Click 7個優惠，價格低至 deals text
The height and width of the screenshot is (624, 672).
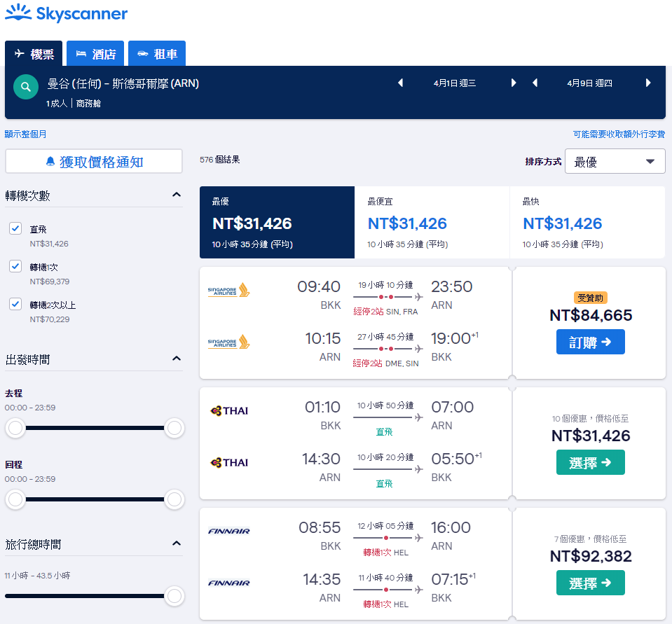pos(590,539)
